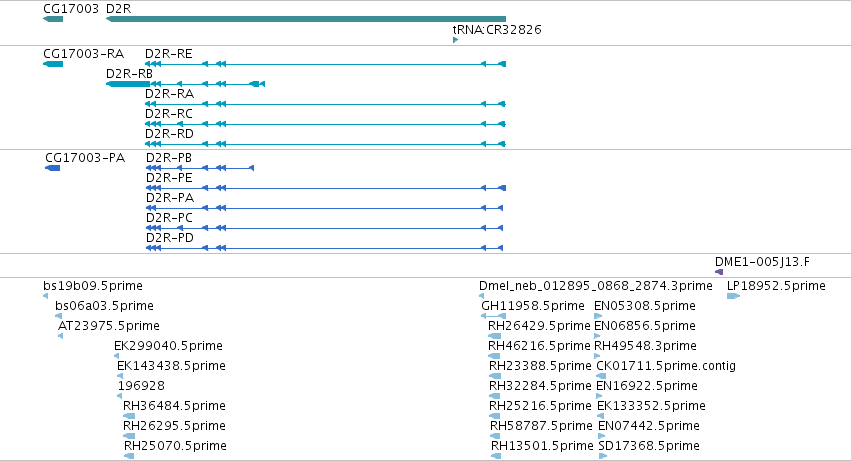Click the D2R-PC protein label
Image resolution: width=851 pixels, height=461 pixels.
pyautogui.click(x=169, y=218)
